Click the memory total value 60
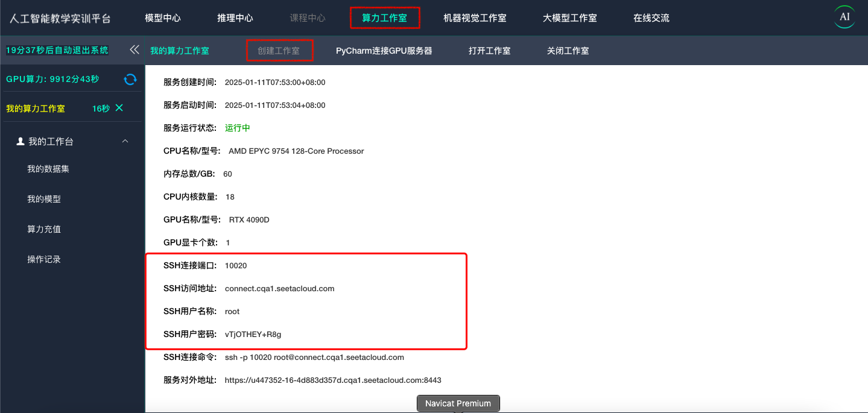The width and height of the screenshot is (868, 413). [x=227, y=174]
